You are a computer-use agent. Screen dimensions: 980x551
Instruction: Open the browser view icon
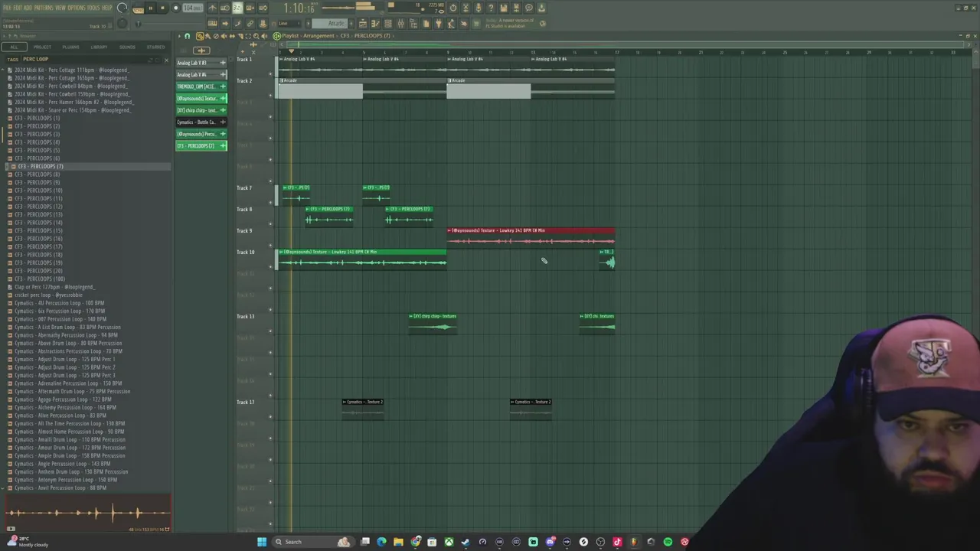414,24
